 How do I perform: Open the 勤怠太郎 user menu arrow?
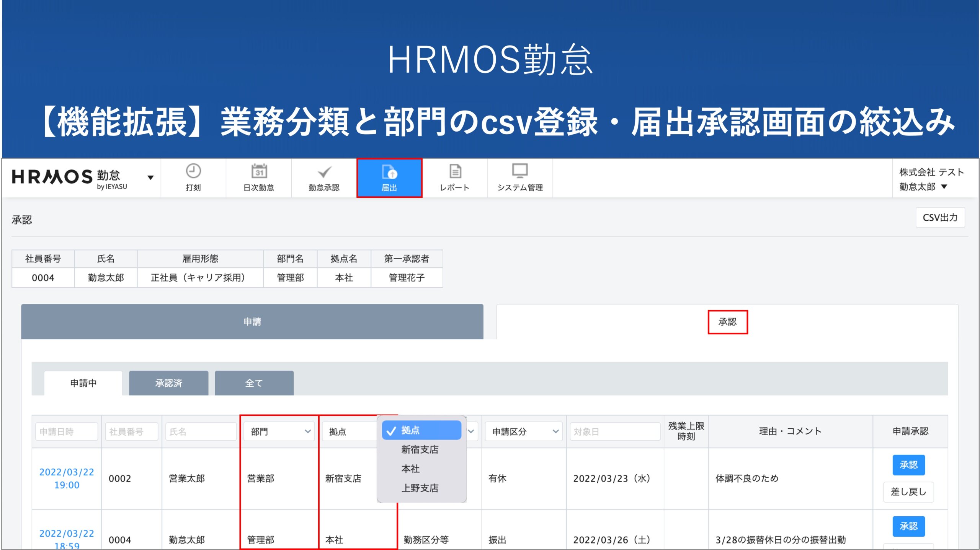[944, 187]
